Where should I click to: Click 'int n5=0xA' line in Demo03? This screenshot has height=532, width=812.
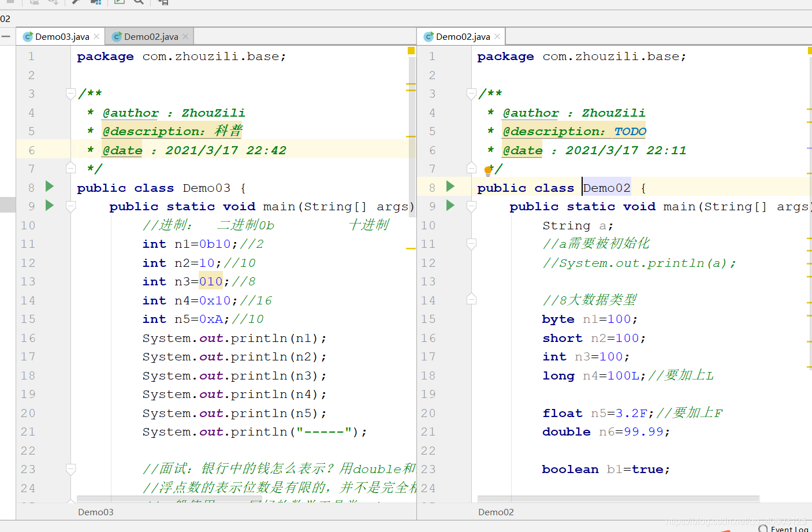pos(203,319)
